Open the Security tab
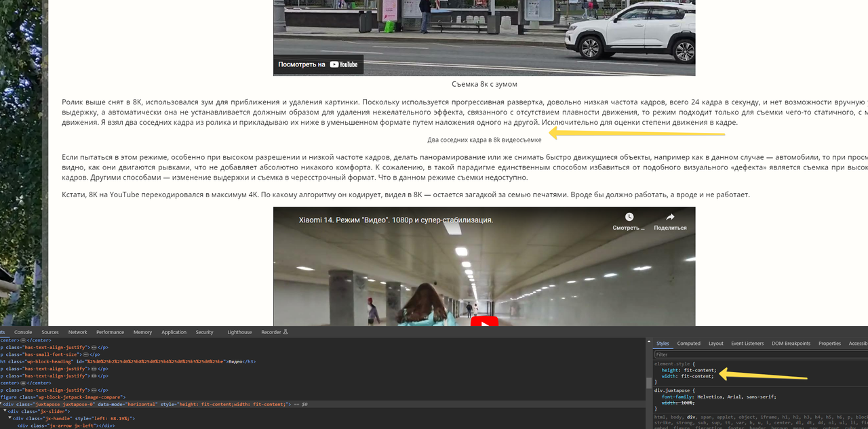This screenshot has height=429, width=868. pyautogui.click(x=204, y=332)
